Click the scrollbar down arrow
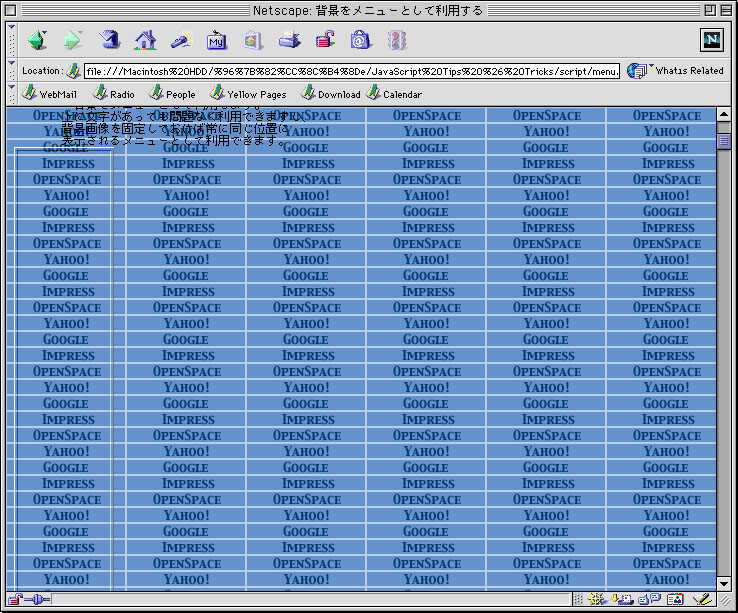Screen dimensions: 738x613 (x=724, y=584)
